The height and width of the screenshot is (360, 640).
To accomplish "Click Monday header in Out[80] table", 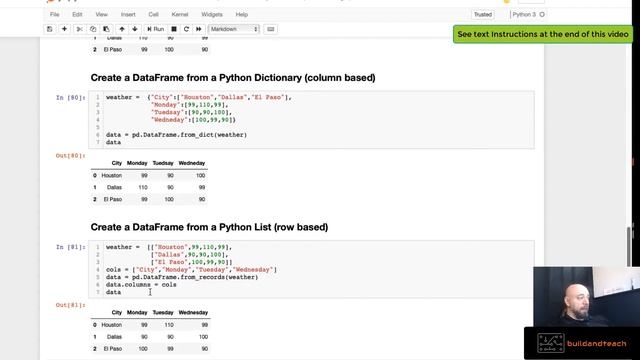I will 137,163.
